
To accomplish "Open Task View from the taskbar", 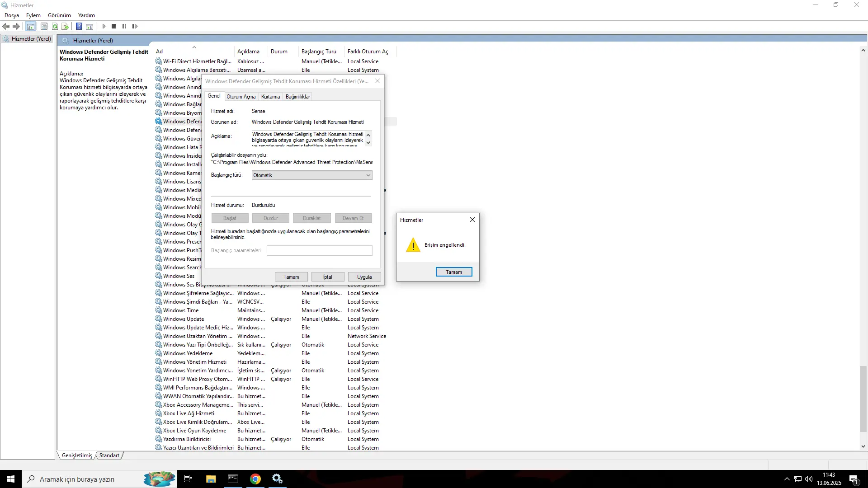I will 188,479.
